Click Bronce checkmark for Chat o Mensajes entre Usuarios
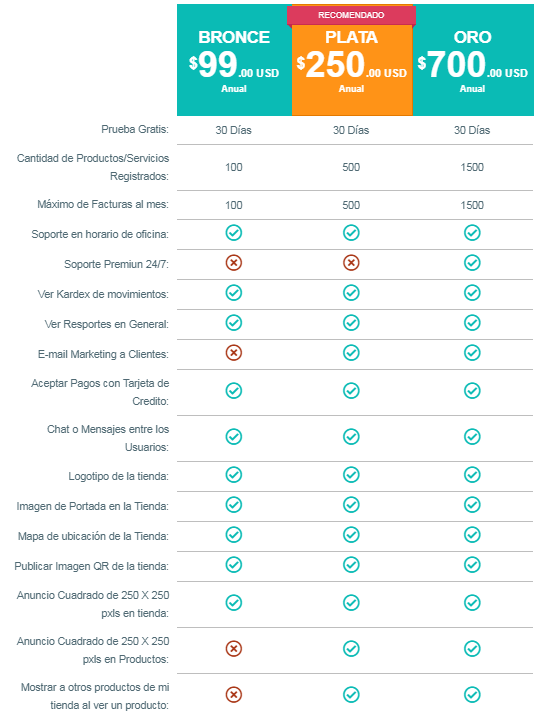 tap(233, 436)
